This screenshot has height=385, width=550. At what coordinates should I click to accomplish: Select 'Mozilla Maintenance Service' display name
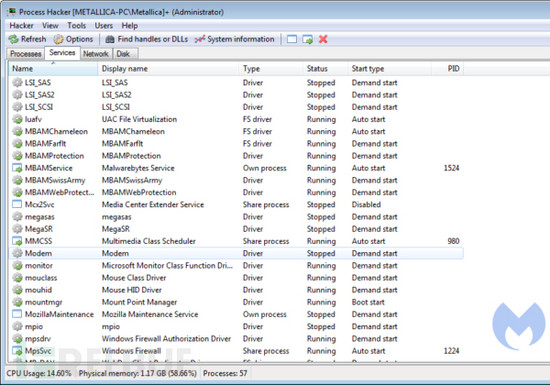(x=150, y=314)
